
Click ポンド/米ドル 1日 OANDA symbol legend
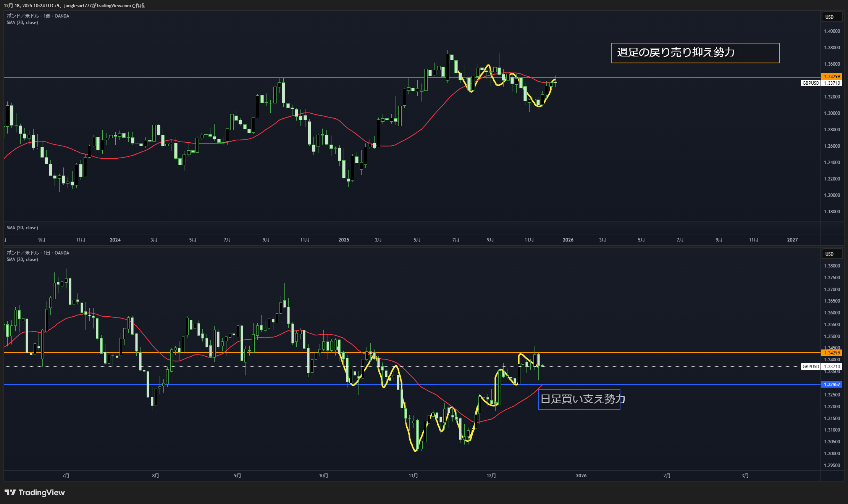pyautogui.click(x=38, y=253)
